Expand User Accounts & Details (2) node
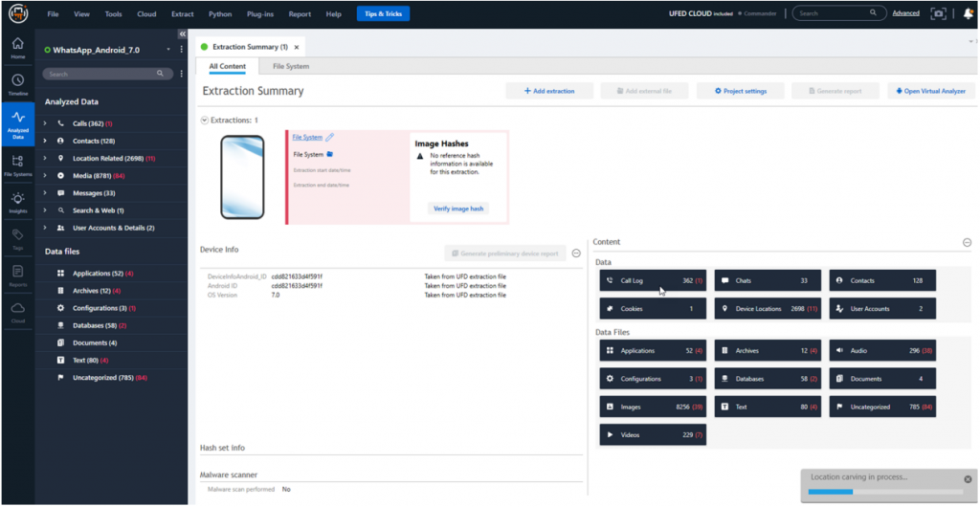Viewport: 980px width, 507px height. (x=45, y=228)
